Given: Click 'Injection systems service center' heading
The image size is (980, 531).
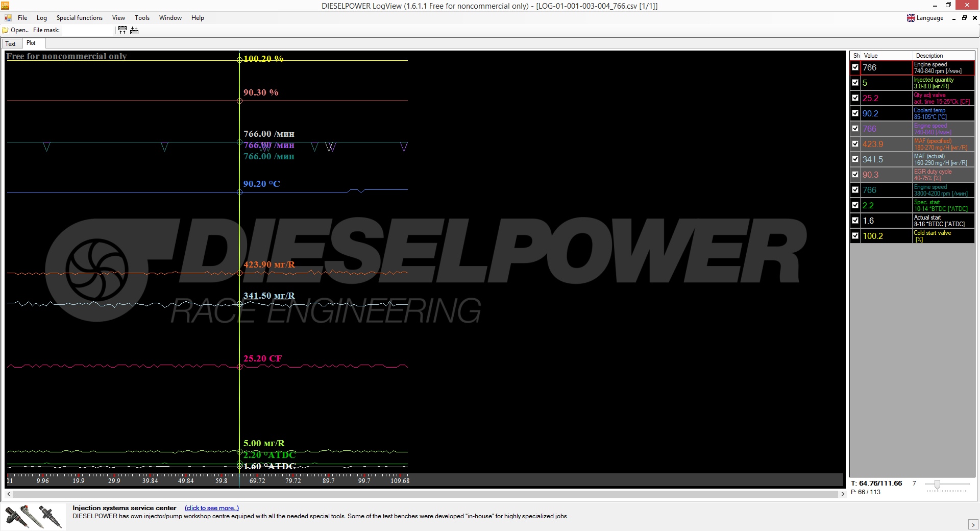Looking at the screenshot, I should pyautogui.click(x=125, y=508).
